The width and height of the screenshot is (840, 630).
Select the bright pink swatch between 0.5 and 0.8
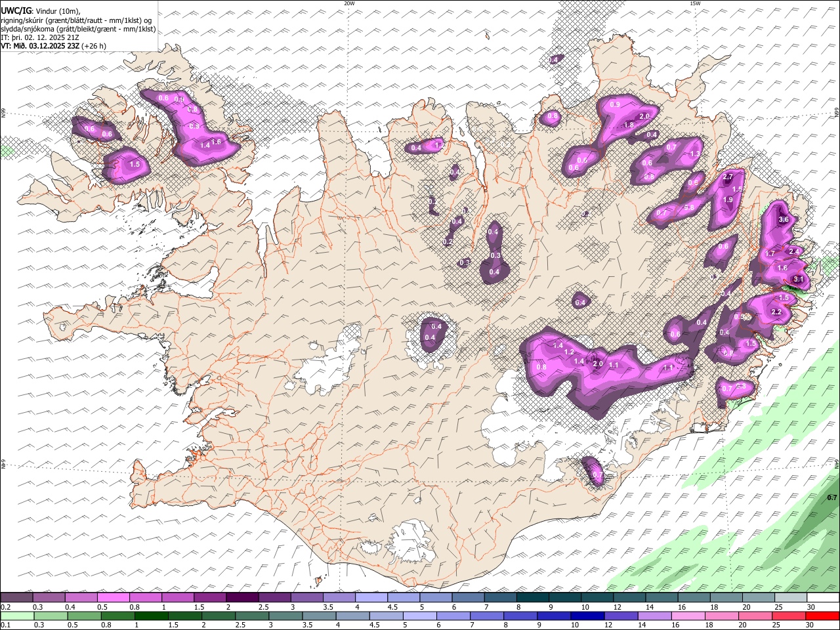point(113,598)
